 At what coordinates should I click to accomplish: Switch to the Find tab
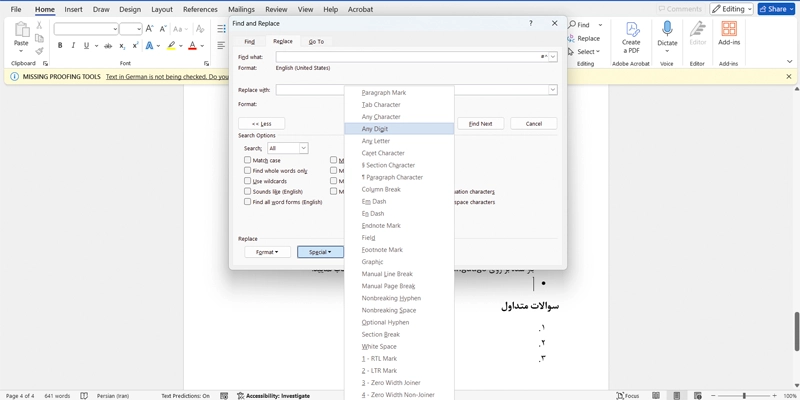249,41
